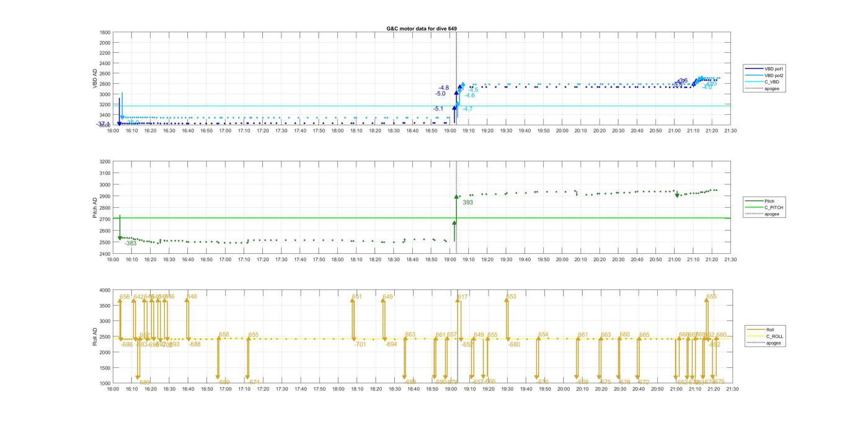This screenshot has width=868, height=430.
Task: Click the '-4.6' annotation in VBD plot
Action: click(469, 96)
